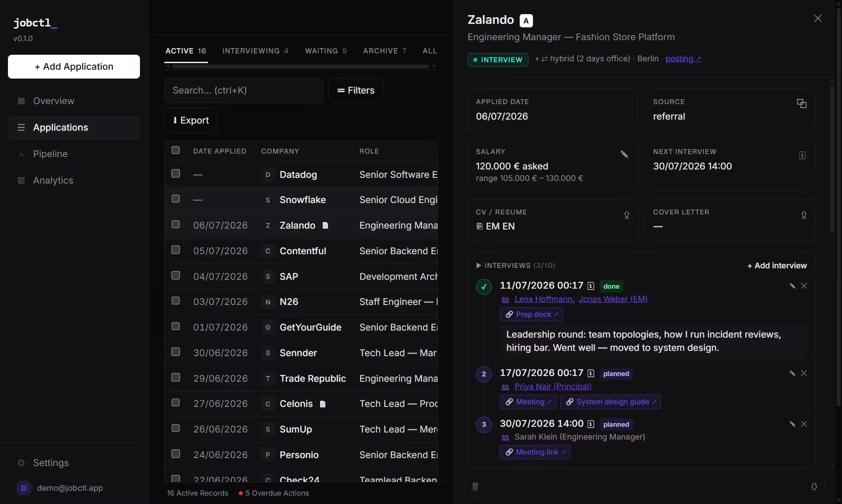Click the INTERVIEW status badge

point(498,60)
